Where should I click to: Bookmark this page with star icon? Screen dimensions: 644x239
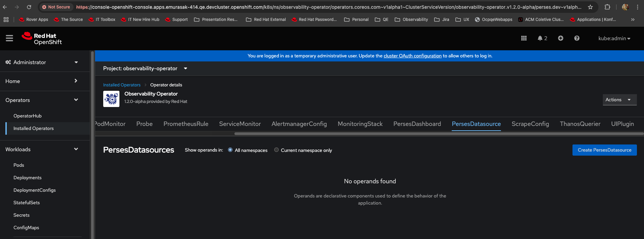pyautogui.click(x=590, y=7)
